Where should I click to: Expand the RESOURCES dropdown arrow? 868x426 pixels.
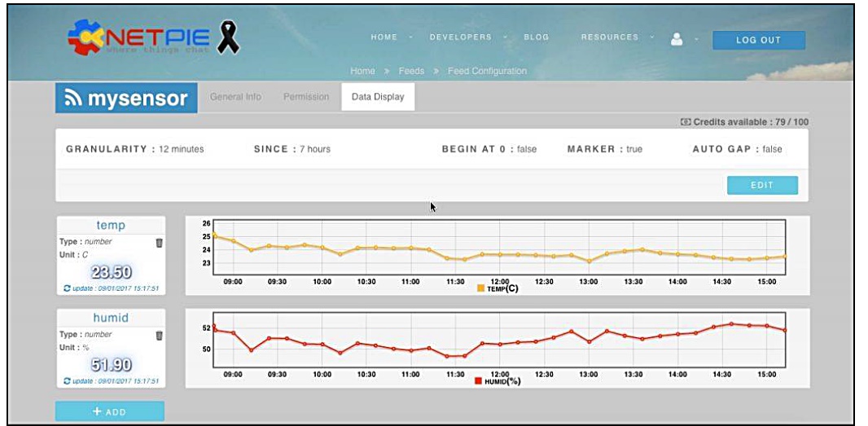point(652,38)
